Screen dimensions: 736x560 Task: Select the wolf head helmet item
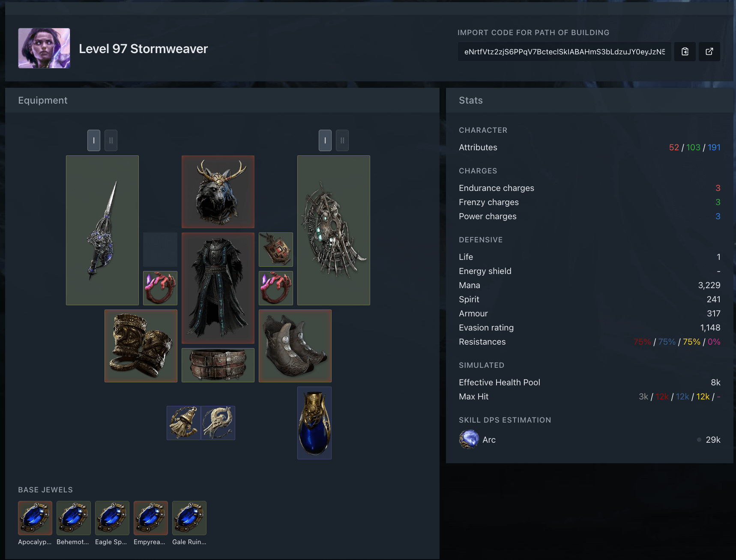pyautogui.click(x=218, y=192)
